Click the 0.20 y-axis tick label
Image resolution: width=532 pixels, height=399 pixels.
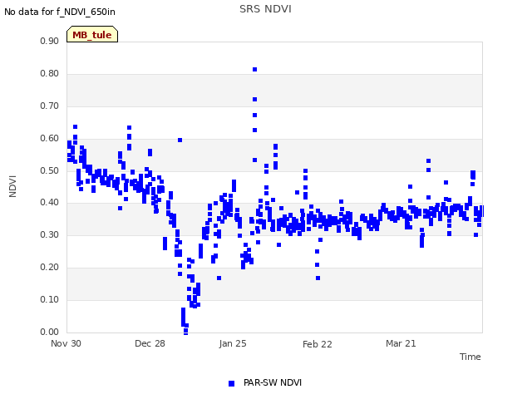pyautogui.click(x=50, y=267)
